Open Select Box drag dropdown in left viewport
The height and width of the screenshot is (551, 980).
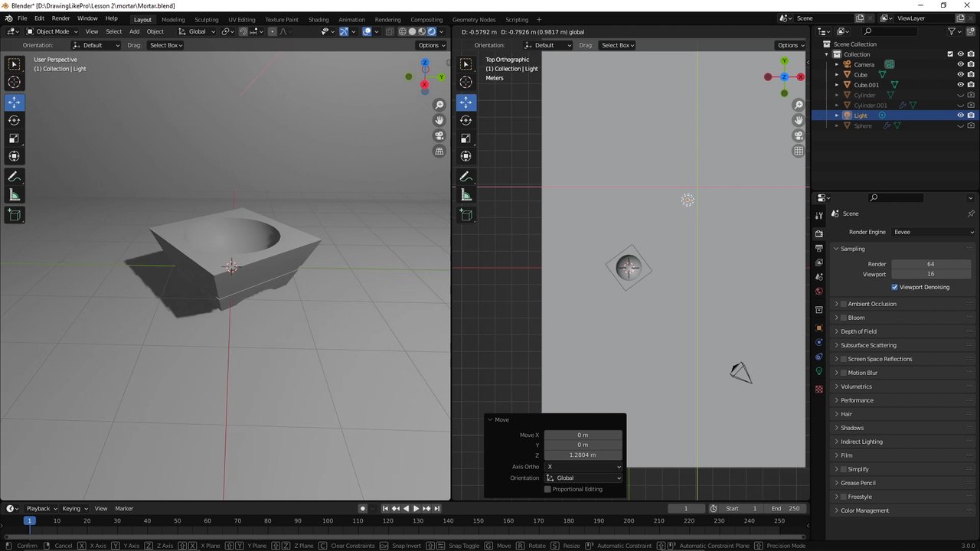(165, 45)
